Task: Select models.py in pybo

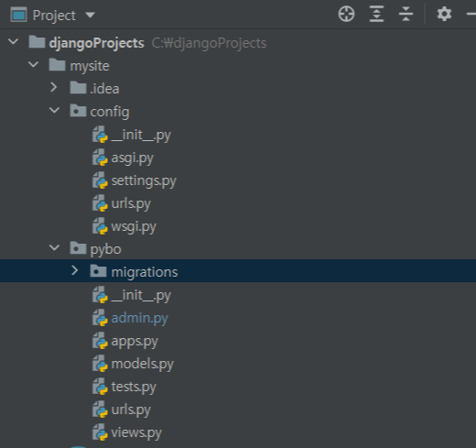Action: [142, 364]
